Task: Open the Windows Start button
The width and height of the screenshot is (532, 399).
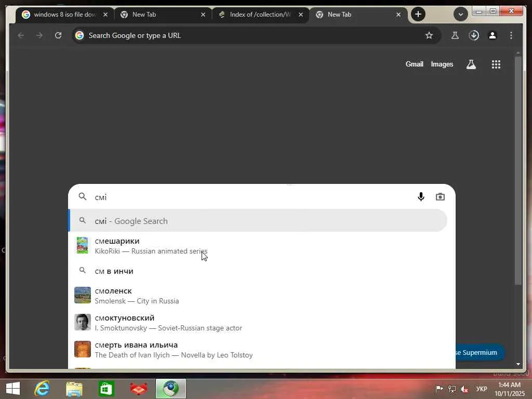Action: 13,389
